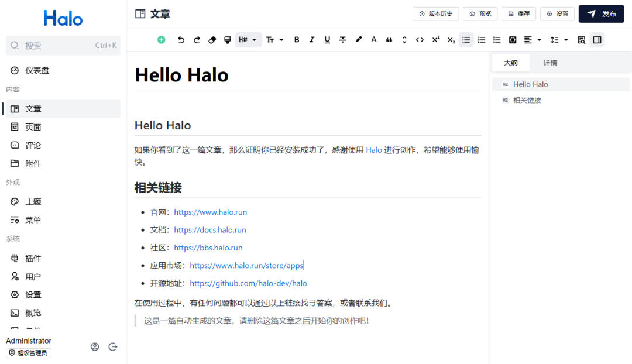Screen dimensions: 632x364
Task: Toggle task checklist list
Action: (497, 40)
